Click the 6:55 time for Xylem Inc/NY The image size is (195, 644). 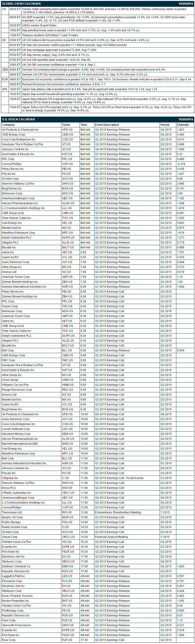coord(83,257)
